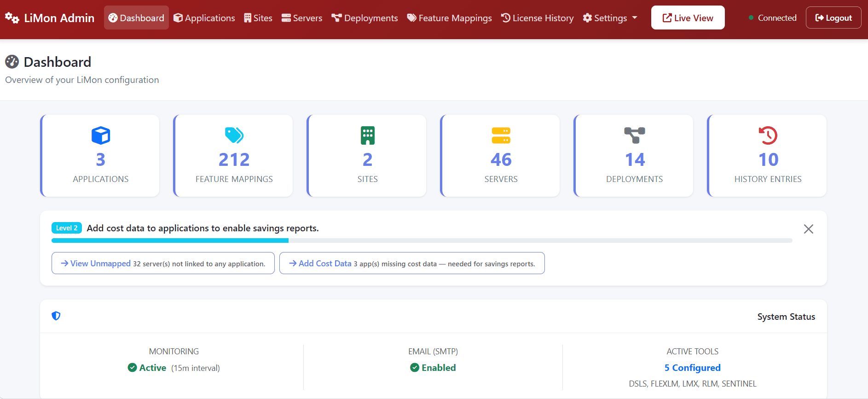Click the yellow server icon on Servers card
Screen dimensions: 868x399
pos(501,135)
